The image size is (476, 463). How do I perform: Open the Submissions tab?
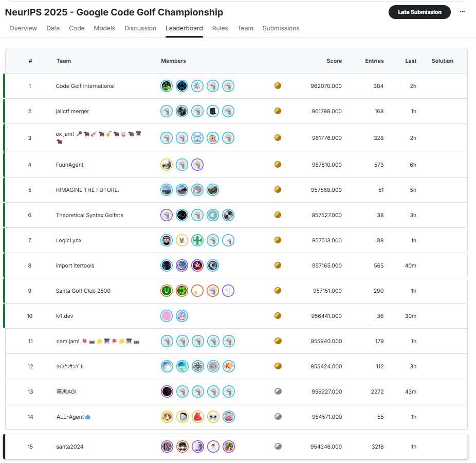281,28
